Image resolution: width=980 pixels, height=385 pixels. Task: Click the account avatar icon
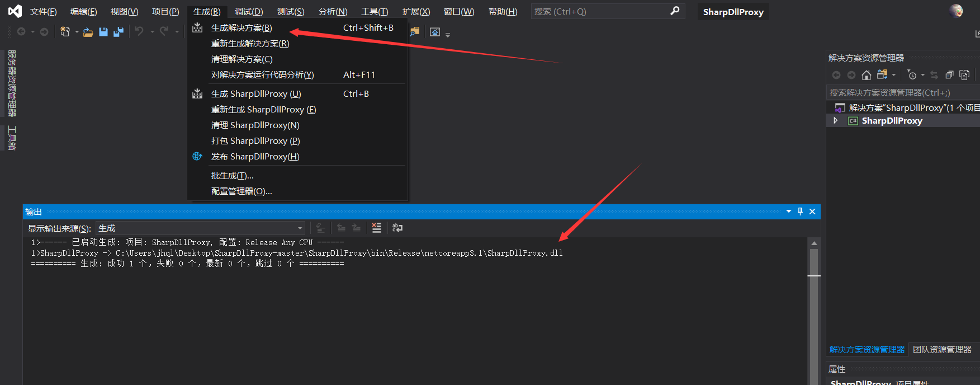click(956, 11)
